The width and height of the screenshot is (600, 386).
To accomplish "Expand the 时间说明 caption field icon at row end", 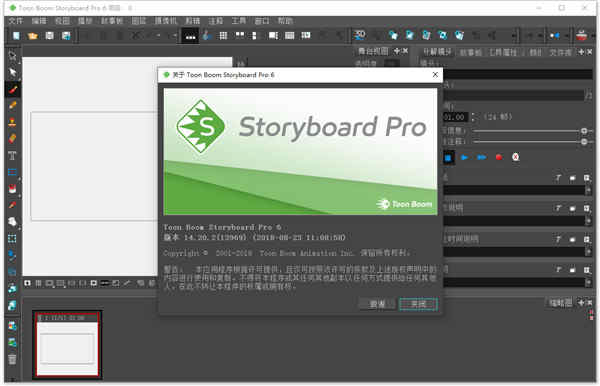I will [x=587, y=239].
